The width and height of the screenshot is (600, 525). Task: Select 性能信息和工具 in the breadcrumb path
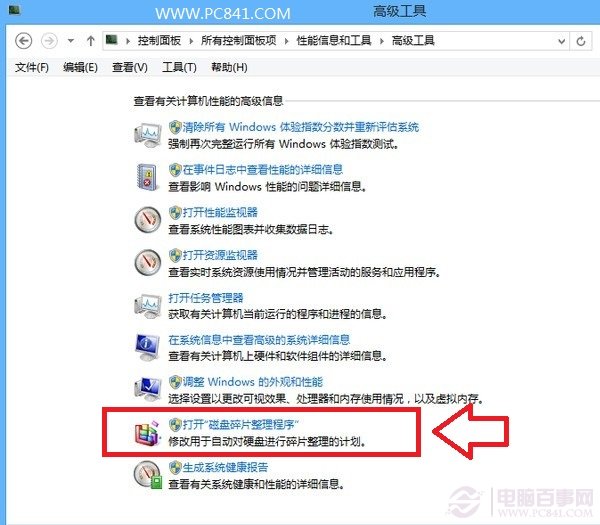click(334, 41)
